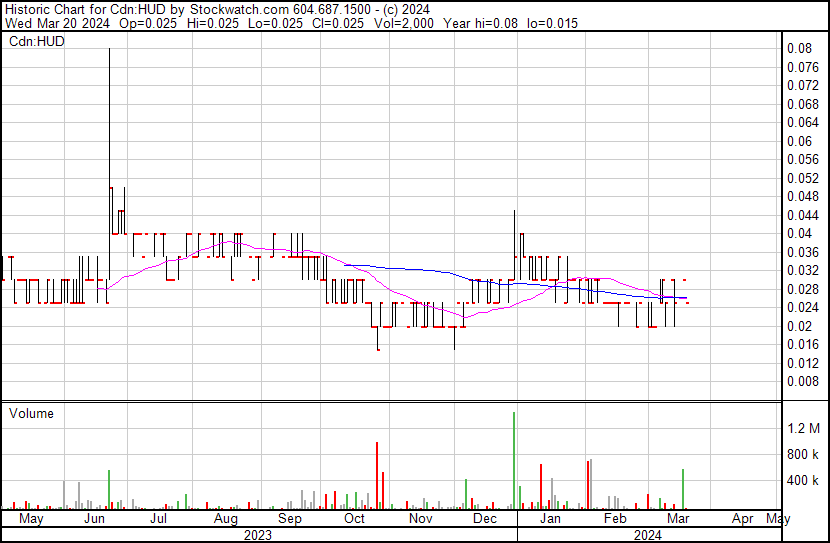Select the 0.08 price axis label

[x=798, y=48]
